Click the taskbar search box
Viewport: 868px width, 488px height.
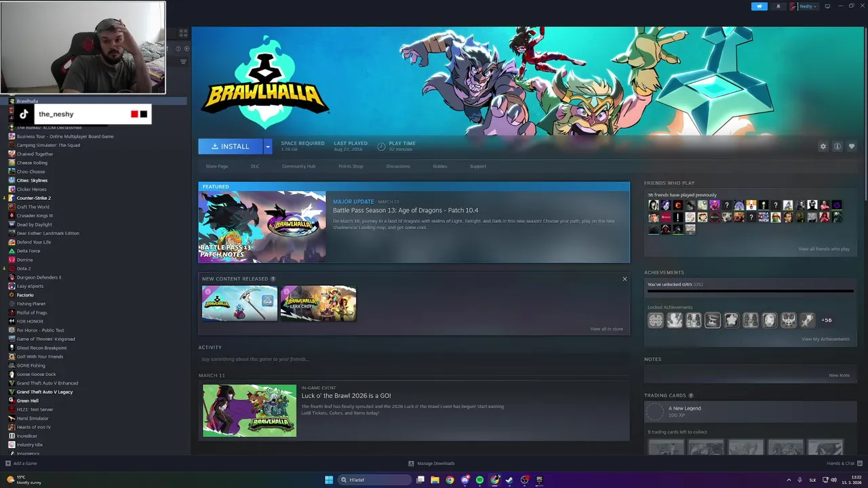point(375,480)
